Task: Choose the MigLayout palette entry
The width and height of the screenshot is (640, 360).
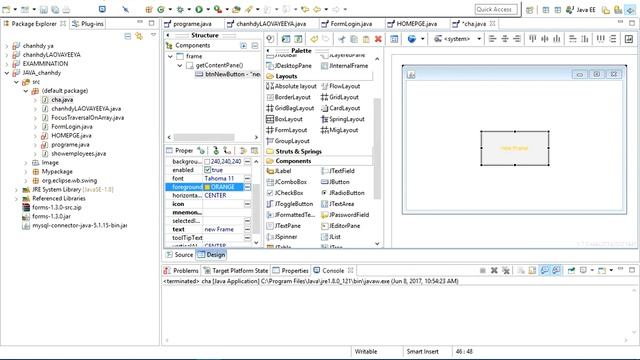Action: (340, 130)
